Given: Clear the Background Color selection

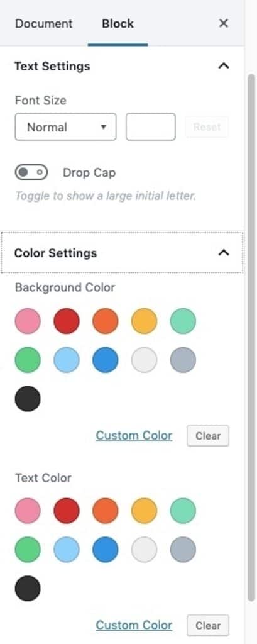Looking at the screenshot, I should (208, 436).
